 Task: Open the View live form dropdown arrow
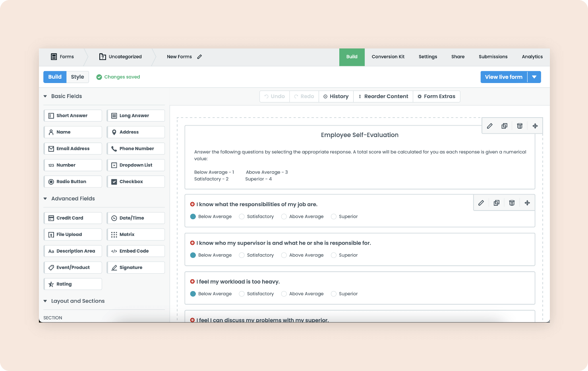click(x=534, y=77)
